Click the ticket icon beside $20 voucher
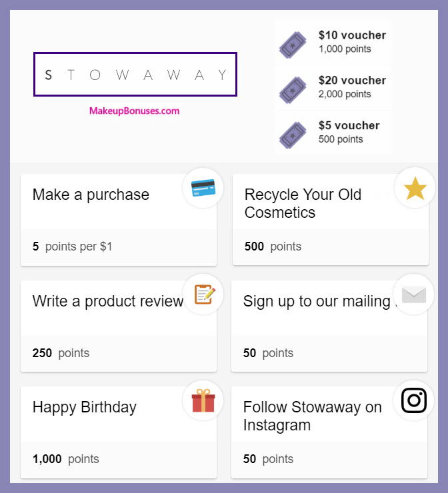Image resolution: width=448 pixels, height=493 pixels. [293, 90]
